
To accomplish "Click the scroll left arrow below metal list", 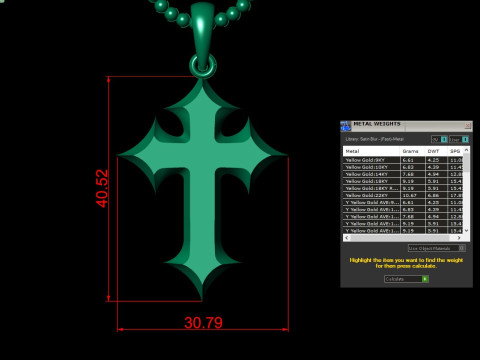I will coord(347,238).
